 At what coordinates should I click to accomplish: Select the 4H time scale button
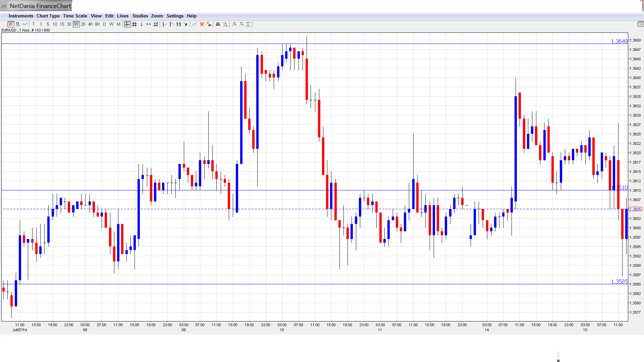(90, 24)
